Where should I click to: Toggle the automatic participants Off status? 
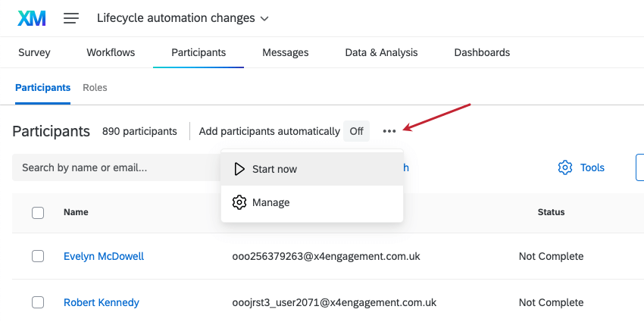[356, 131]
